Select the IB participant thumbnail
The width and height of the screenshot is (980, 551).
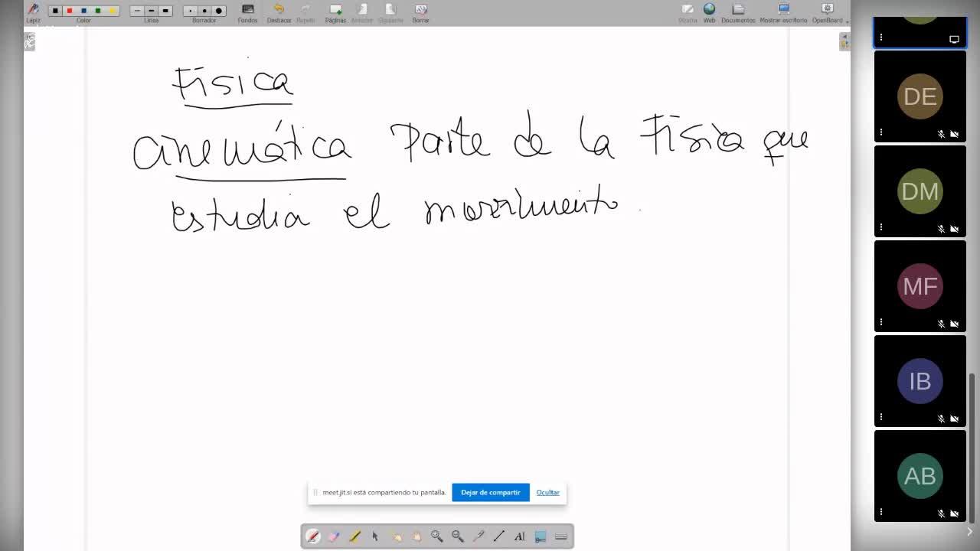tap(920, 381)
